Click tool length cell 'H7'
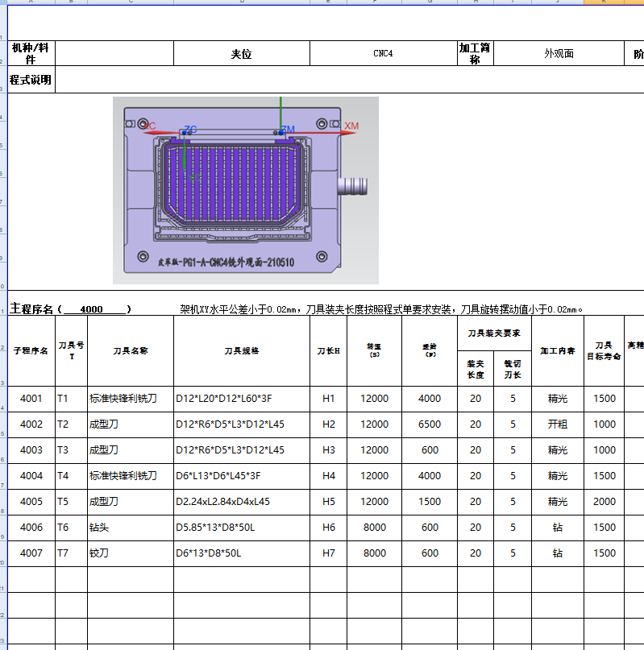The width and height of the screenshot is (644, 650). point(328,553)
